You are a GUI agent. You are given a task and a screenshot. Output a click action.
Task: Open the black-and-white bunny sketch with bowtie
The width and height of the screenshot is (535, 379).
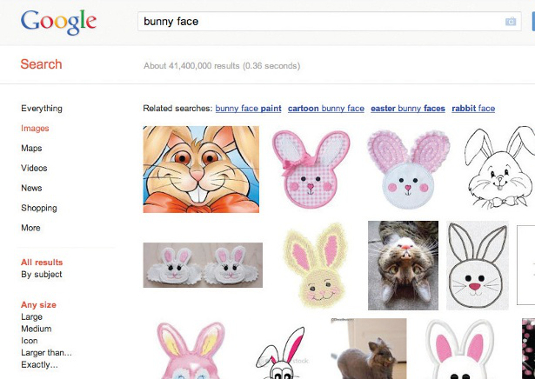500,167
